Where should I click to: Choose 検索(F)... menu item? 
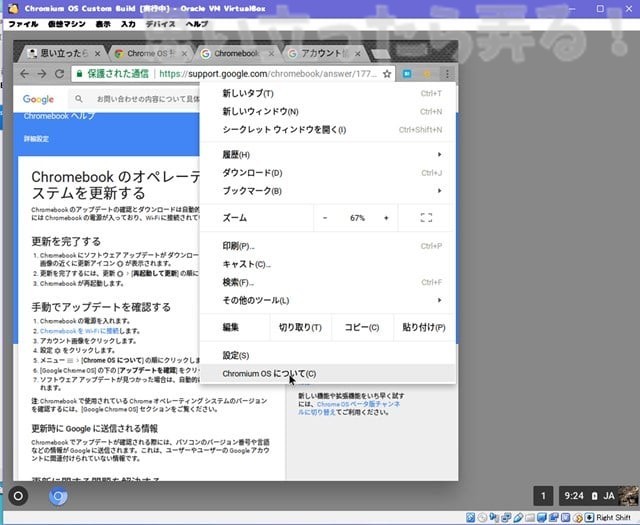(328, 282)
